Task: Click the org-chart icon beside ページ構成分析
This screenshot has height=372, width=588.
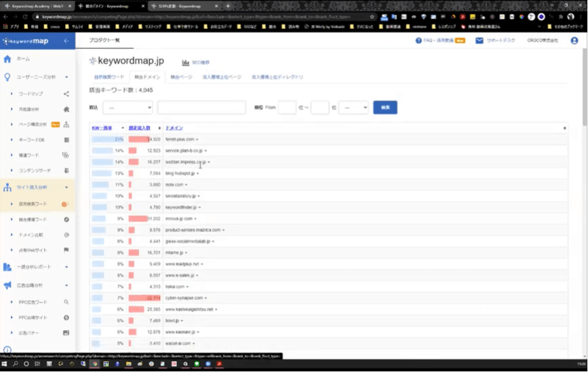Action: [x=66, y=124]
